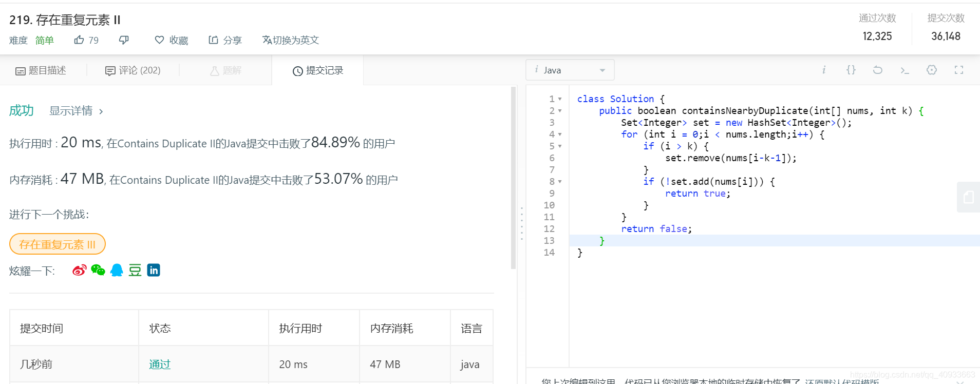980x384 pixels.
Task: Click the 简单 difficulty label
Action: pyautogui.click(x=45, y=40)
